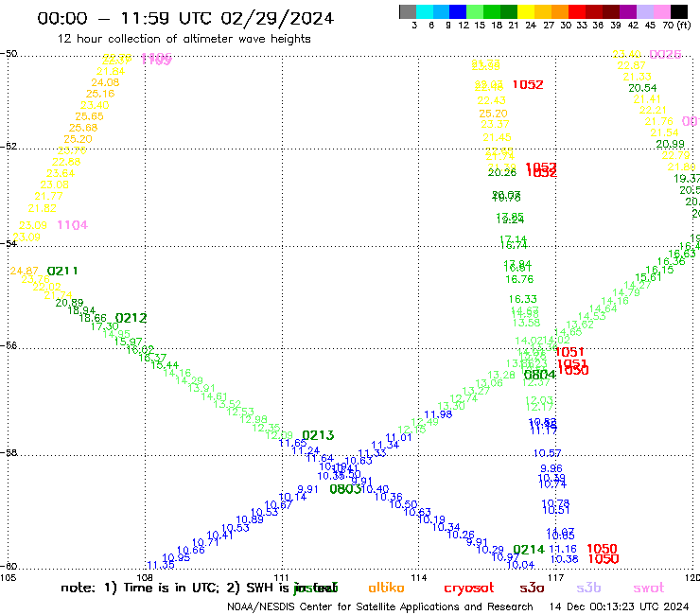Click the wave height value '25.68'
Image resolution: width=700 pixels, height=615 pixels.
[83, 128]
